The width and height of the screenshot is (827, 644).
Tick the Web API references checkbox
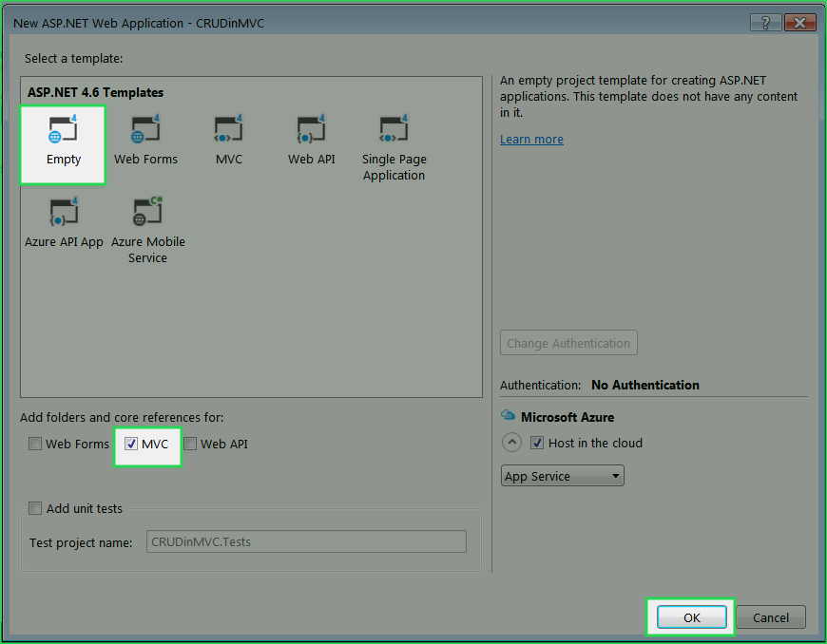point(190,444)
